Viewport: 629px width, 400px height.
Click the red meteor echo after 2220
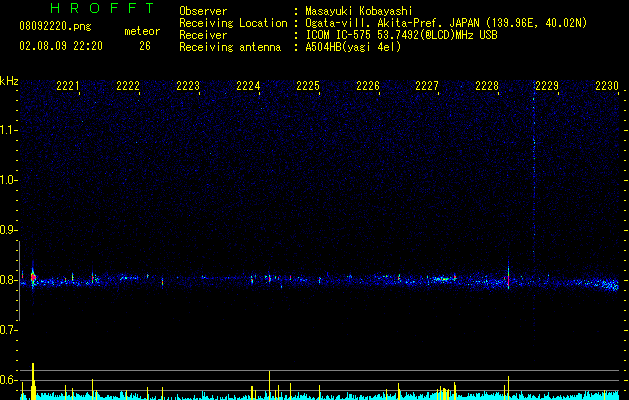[33, 277]
